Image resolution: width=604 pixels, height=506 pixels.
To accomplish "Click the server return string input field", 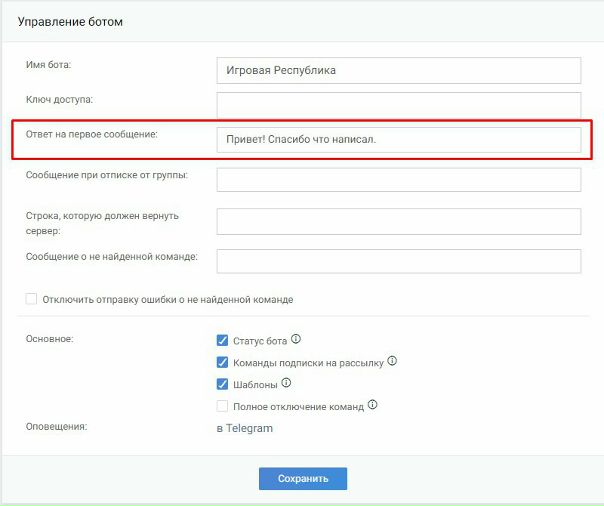I will [398, 221].
